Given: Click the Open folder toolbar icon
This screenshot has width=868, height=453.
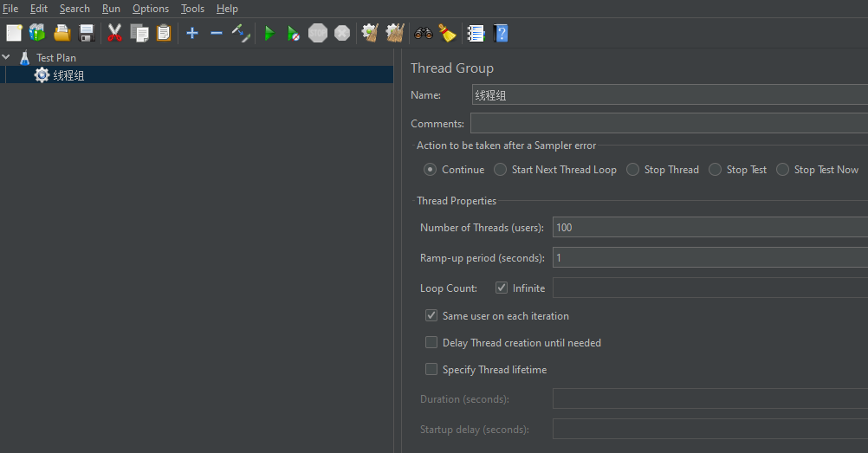Looking at the screenshot, I should tap(62, 34).
